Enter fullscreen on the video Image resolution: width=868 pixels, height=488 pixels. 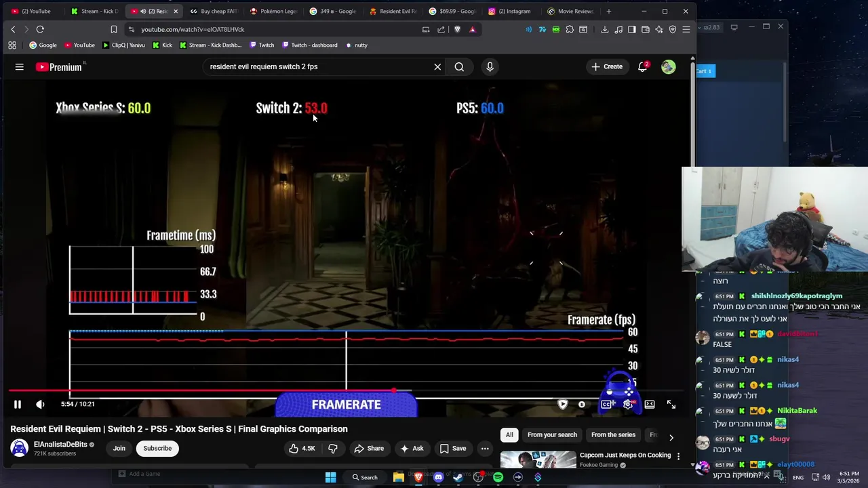[x=671, y=405]
